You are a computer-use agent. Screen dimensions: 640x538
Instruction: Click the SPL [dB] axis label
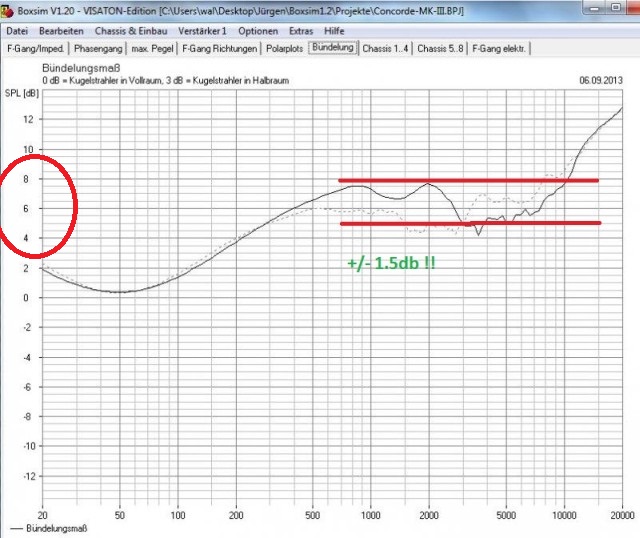(22, 93)
